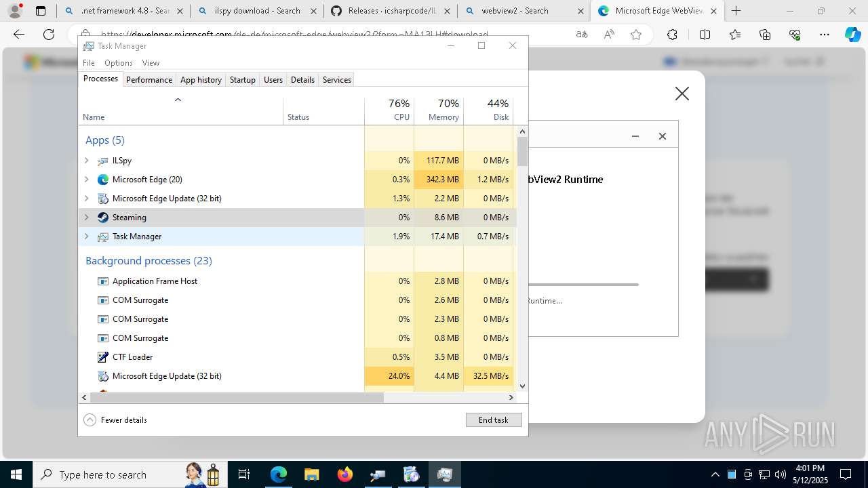Screen dimensions: 868x488
Task: Click Fewer details link
Action: (124, 420)
